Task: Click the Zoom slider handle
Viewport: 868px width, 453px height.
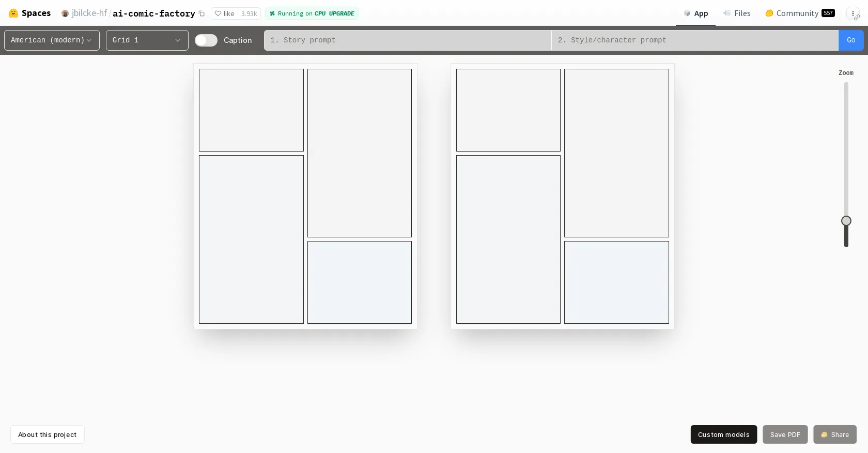Action: [846, 221]
